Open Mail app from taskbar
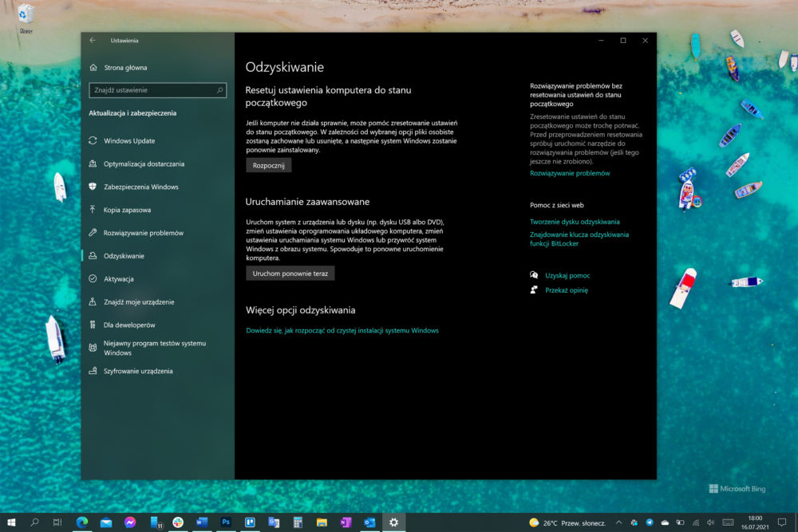The height and width of the screenshot is (532, 798). (x=106, y=522)
